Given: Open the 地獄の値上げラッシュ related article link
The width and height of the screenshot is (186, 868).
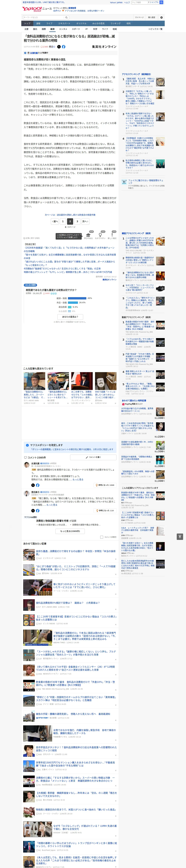Looking at the screenshot, I should [68, 272].
